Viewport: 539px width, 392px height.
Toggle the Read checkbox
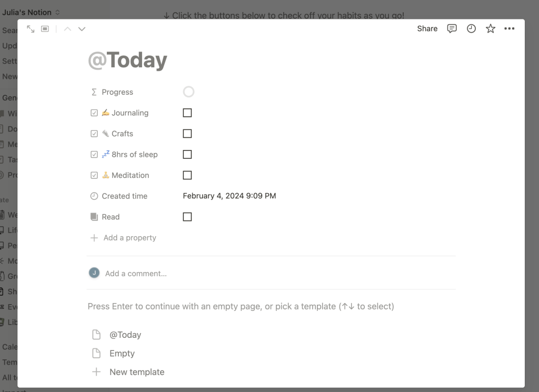point(187,217)
